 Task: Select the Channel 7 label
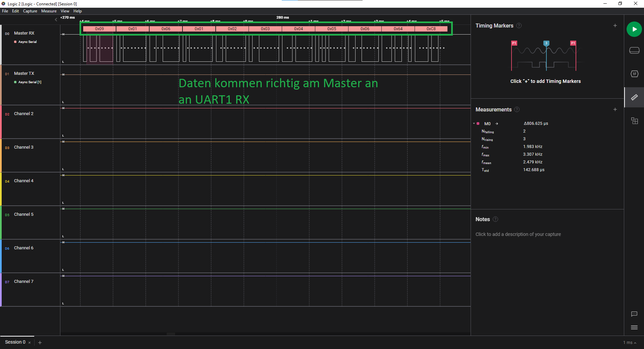point(24,282)
